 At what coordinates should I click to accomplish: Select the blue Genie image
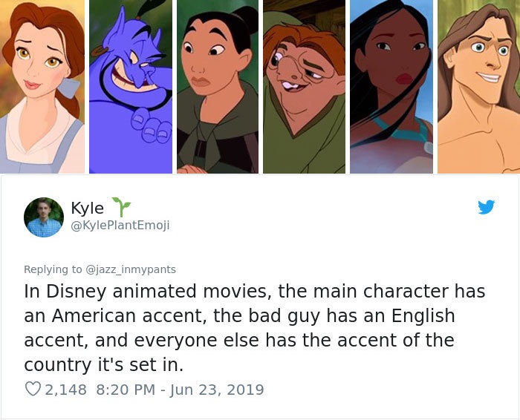pos(130,87)
